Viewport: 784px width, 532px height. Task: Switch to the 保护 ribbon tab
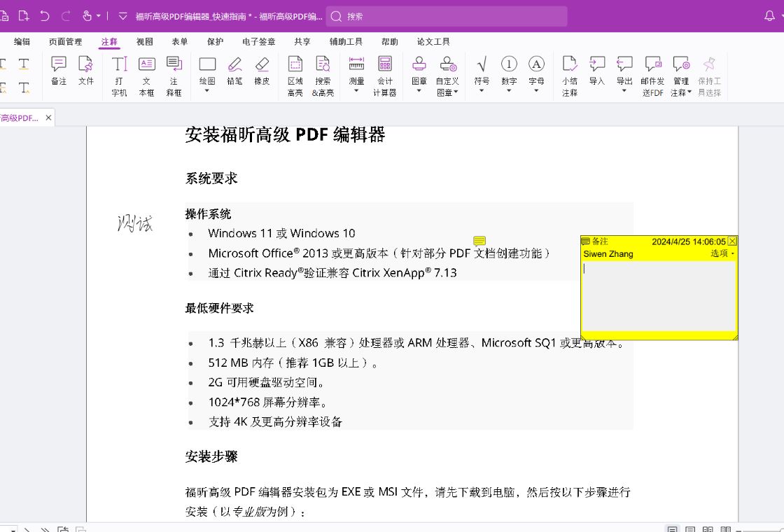[x=215, y=41]
